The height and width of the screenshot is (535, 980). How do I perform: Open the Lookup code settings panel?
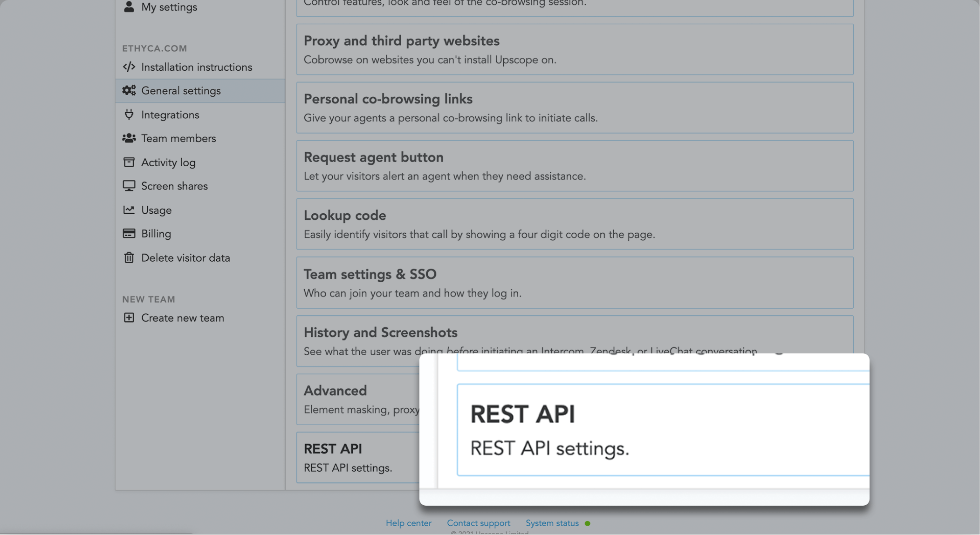pos(575,224)
